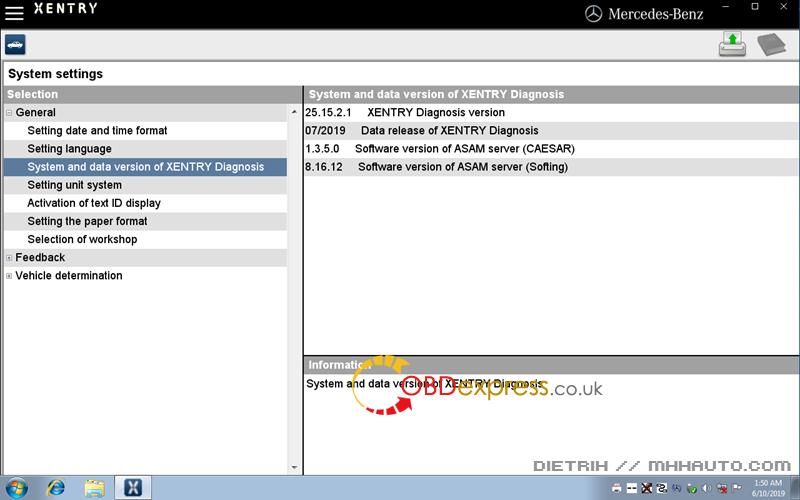The height and width of the screenshot is (500, 800).
Task: Click the XENTRY taskbar application icon
Action: tap(132, 487)
